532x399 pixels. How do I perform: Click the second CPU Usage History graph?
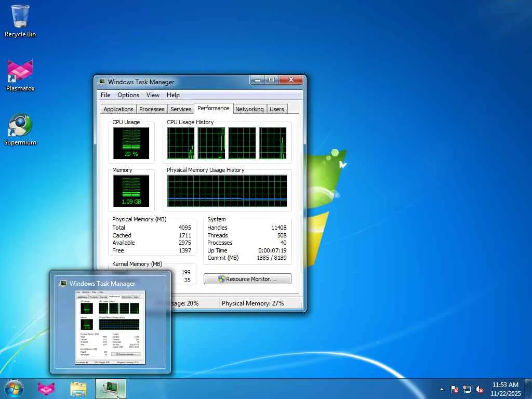click(211, 143)
